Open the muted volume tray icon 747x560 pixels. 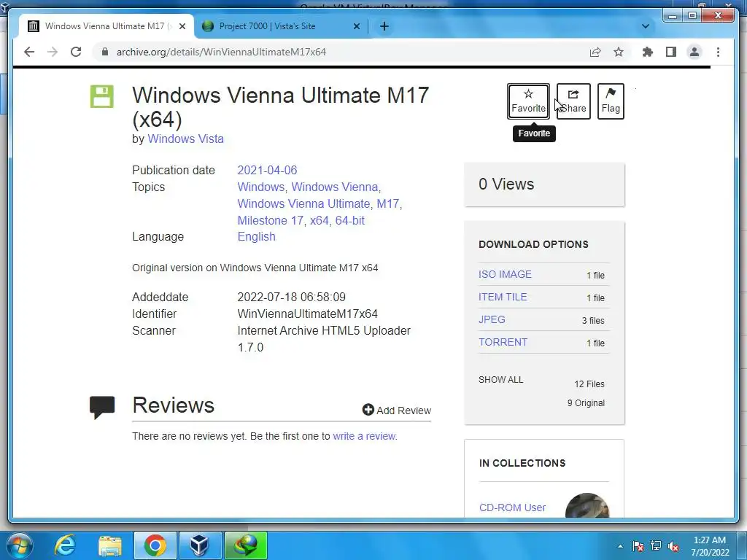pos(673,546)
